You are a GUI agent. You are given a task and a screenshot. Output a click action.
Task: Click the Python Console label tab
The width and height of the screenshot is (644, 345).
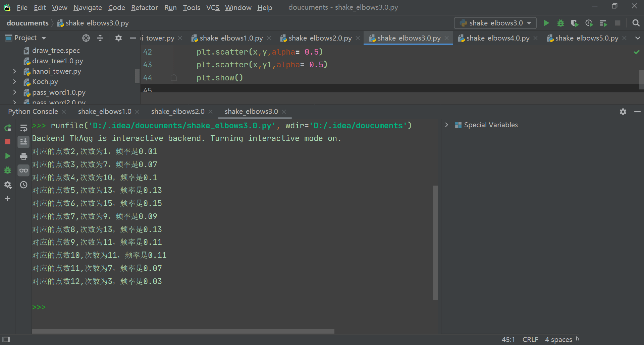[33, 112]
